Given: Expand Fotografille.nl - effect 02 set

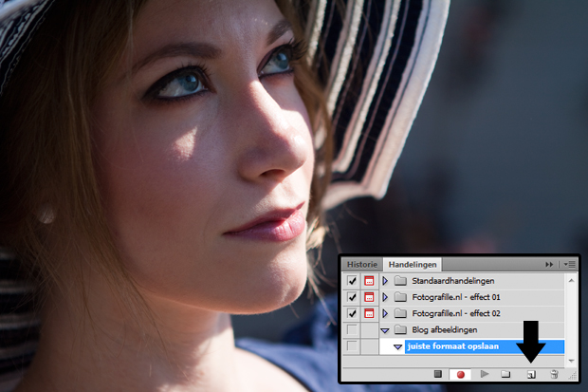Looking at the screenshot, I should (385, 313).
